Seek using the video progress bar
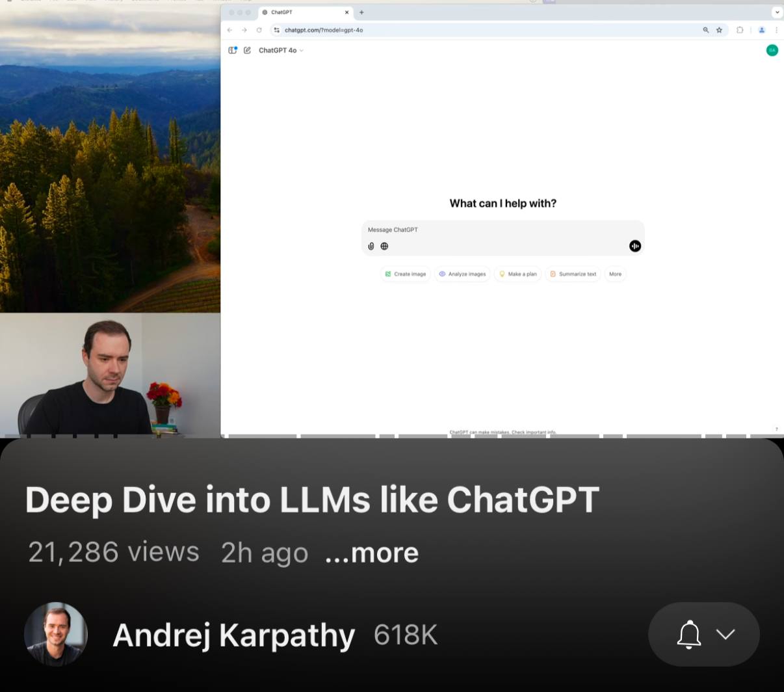Screen dimensions: 784x692 tap(392, 436)
